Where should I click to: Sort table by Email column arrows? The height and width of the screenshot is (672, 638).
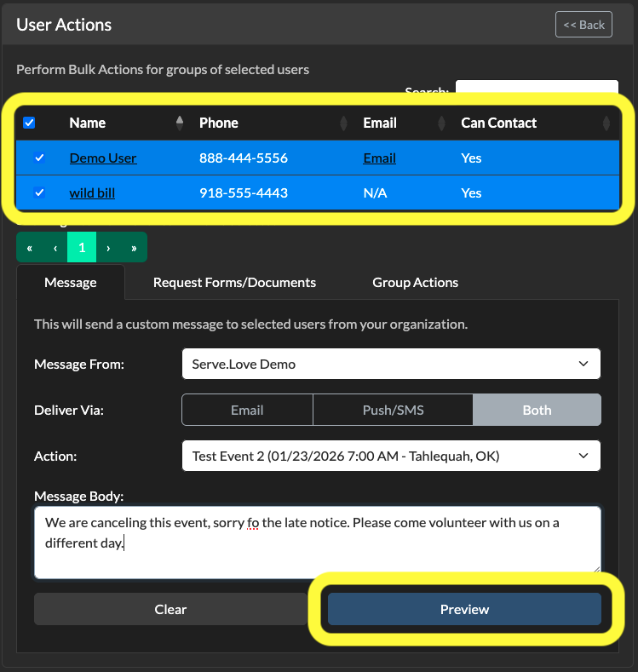click(x=441, y=123)
